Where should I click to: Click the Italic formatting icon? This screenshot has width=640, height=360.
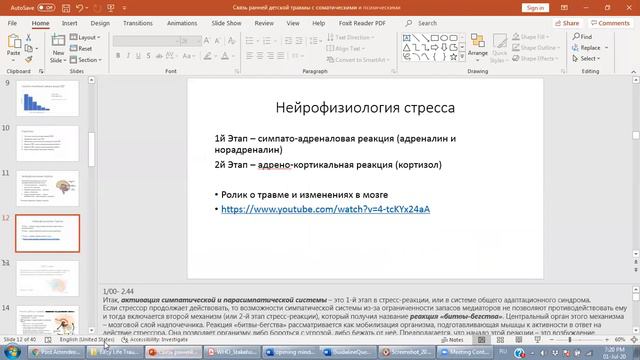coord(128,56)
